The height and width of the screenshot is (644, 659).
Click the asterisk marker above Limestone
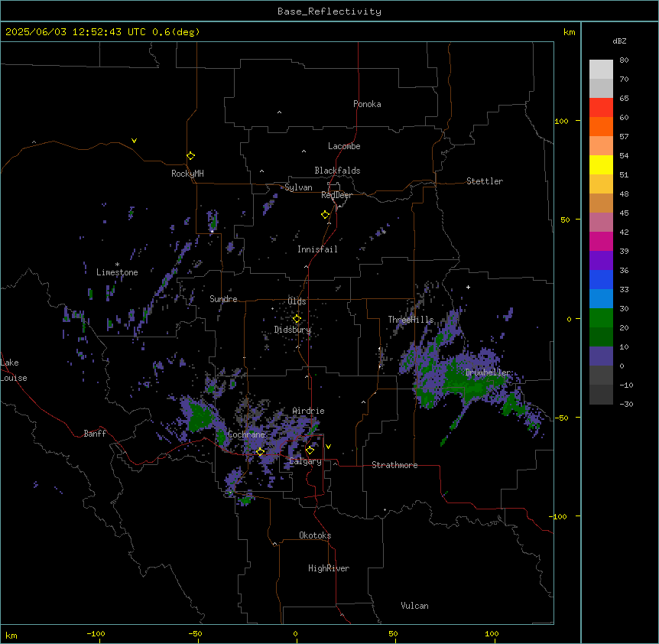click(117, 265)
